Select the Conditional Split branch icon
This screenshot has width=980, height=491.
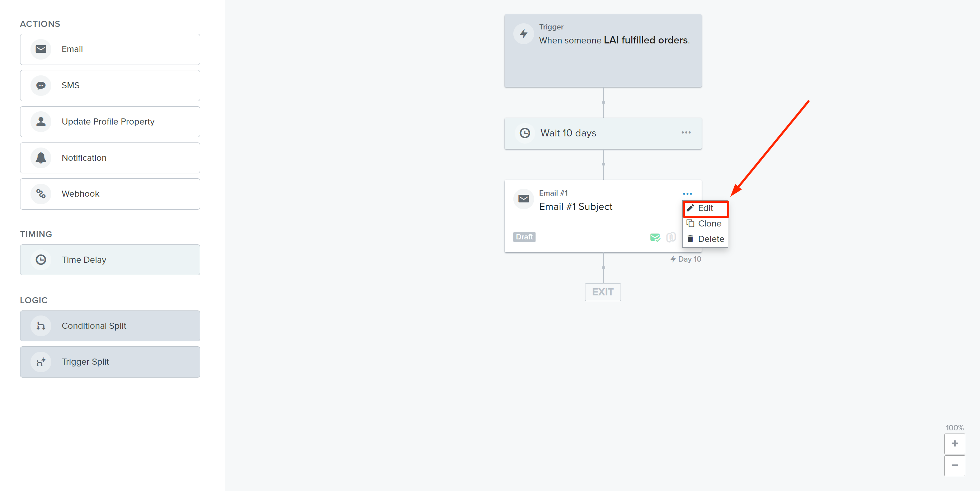(x=41, y=326)
